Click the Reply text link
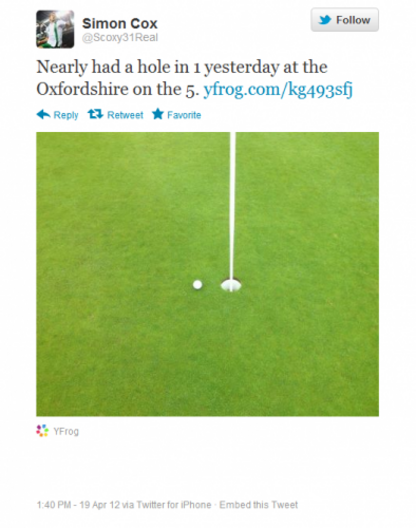Viewport: 416px width, 528px height. (66, 115)
